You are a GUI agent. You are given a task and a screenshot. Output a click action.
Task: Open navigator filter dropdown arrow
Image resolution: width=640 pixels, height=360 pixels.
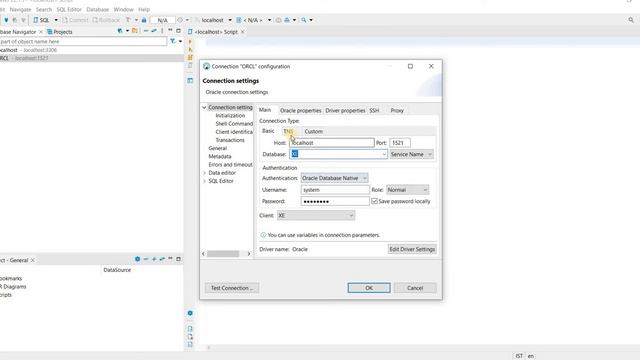click(180, 41)
